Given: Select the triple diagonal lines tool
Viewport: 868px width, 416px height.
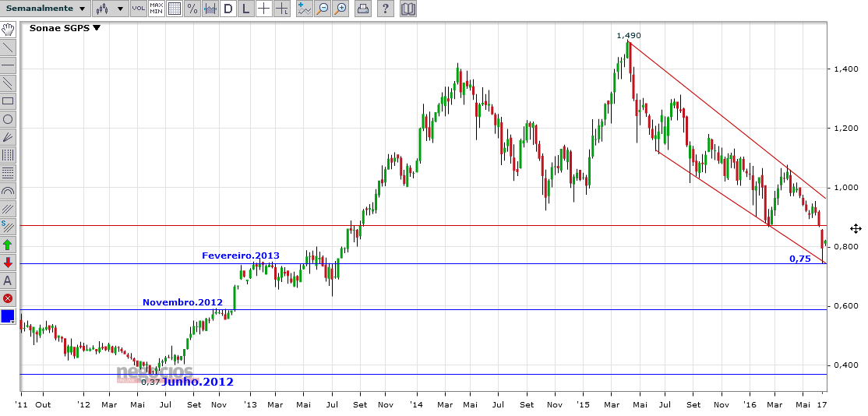Looking at the screenshot, I should click(8, 209).
